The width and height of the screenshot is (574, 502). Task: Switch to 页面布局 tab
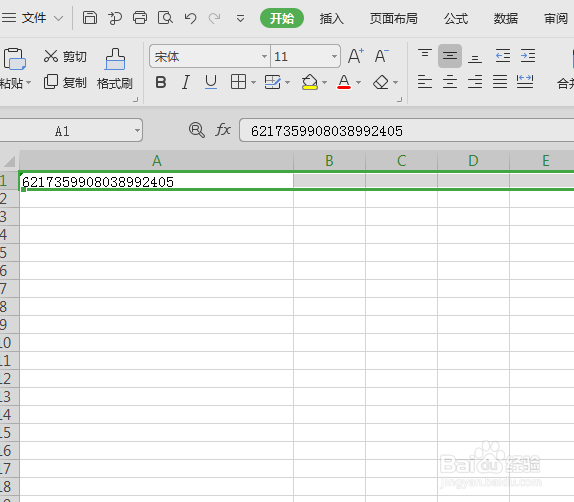pyautogui.click(x=394, y=18)
